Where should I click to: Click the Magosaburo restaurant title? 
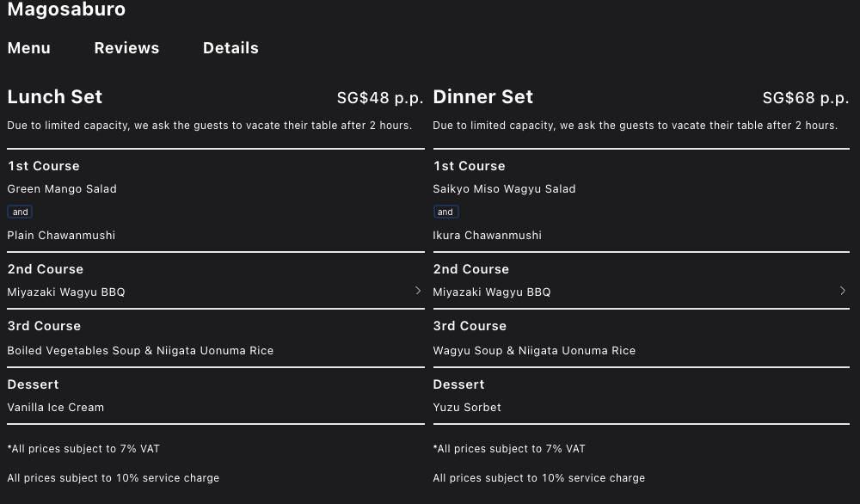point(66,10)
